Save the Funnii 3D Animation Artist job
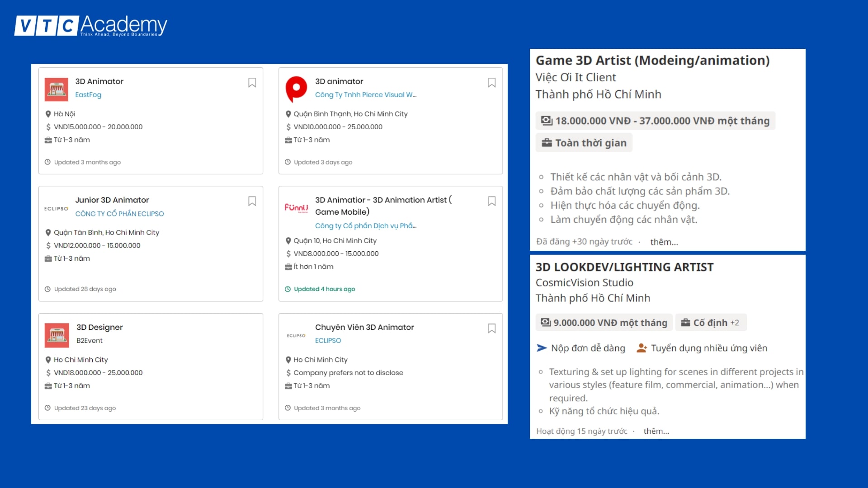The image size is (868, 488). [x=491, y=201]
